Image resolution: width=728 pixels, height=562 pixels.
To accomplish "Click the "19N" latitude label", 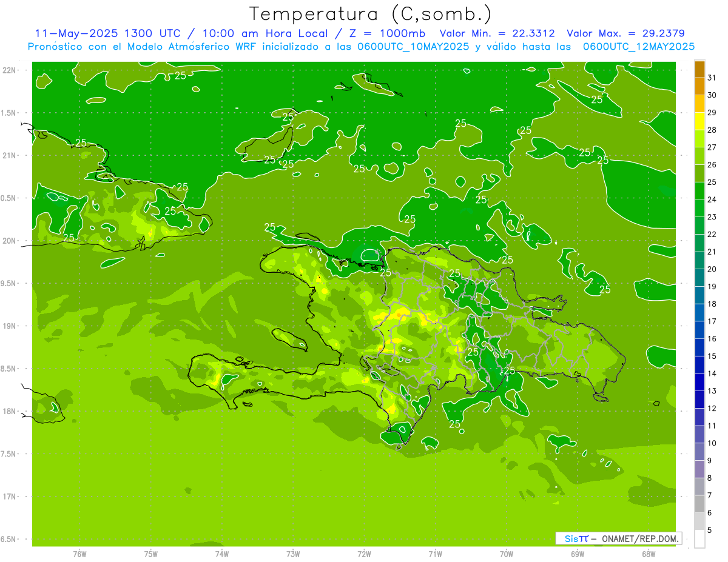I will coord(8,326).
